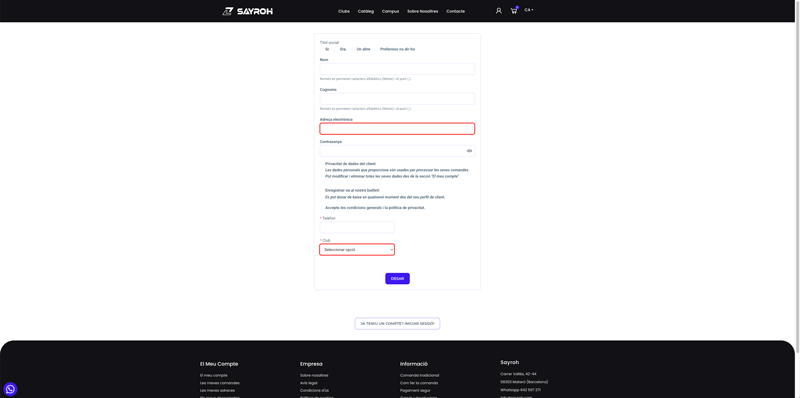Open Sobre Nosaltres in header menu
The height and width of the screenshot is (398, 800).
click(422, 11)
